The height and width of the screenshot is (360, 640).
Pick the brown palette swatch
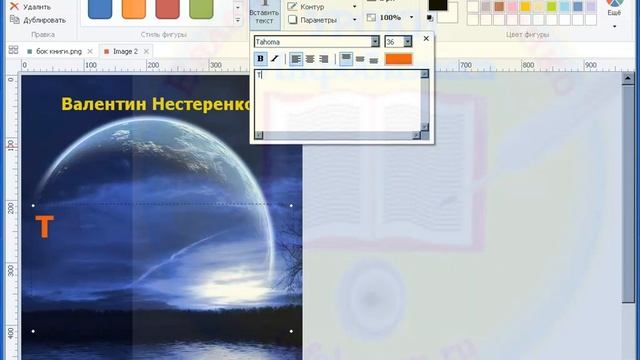(x=499, y=6)
